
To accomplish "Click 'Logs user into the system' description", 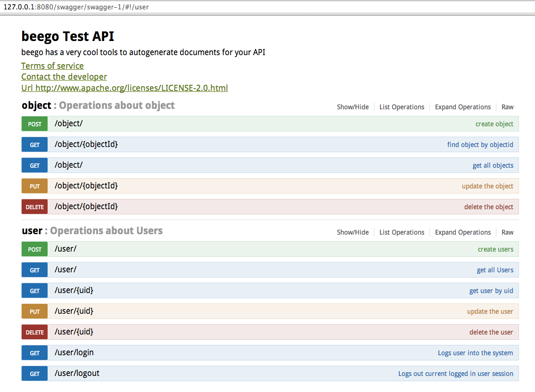I will tap(475, 353).
